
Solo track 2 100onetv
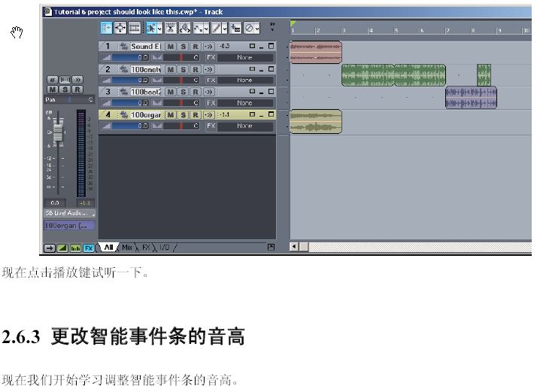click(184, 69)
